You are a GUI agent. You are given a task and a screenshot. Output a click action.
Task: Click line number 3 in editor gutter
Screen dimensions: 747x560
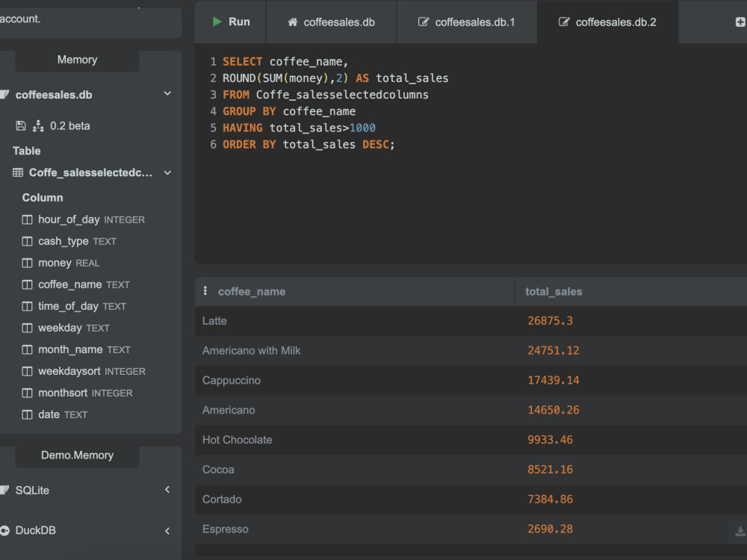point(213,95)
